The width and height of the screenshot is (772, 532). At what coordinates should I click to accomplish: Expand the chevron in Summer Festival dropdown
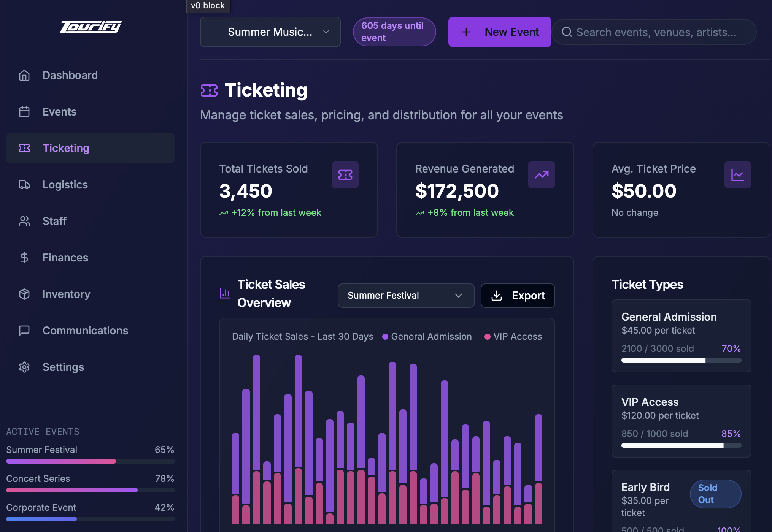pyautogui.click(x=459, y=296)
